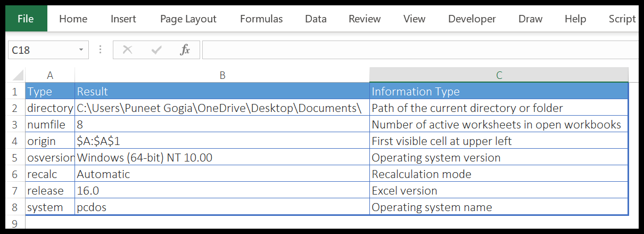Image resolution: width=644 pixels, height=234 pixels.
Task: Select row 6 header
Action: [15, 174]
